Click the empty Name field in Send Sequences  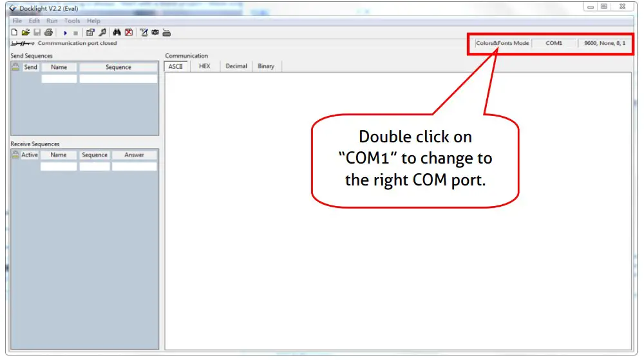point(59,79)
